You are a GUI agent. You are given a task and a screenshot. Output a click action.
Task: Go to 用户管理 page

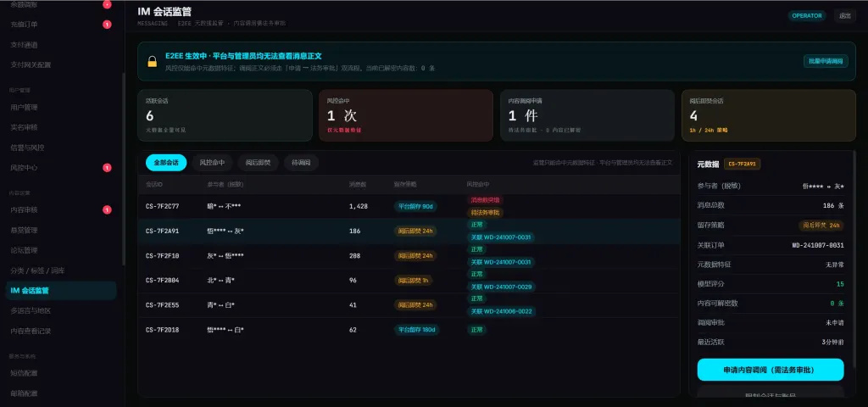pos(25,107)
